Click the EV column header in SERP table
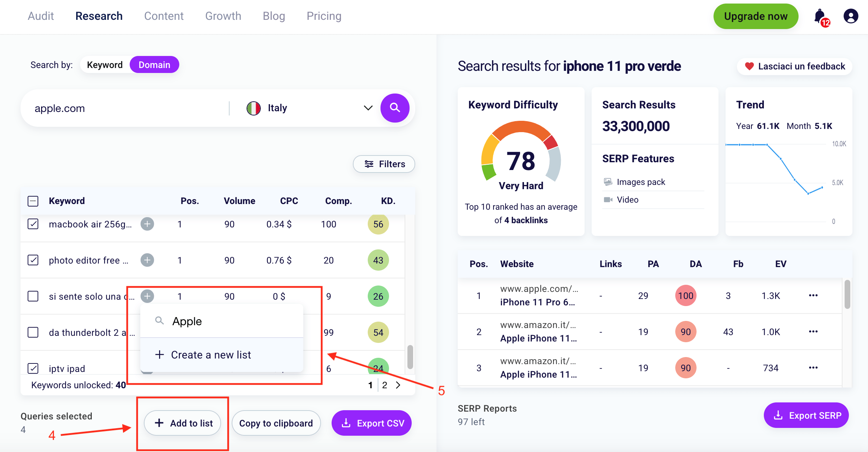Image resolution: width=868 pixels, height=452 pixels. [x=780, y=264]
